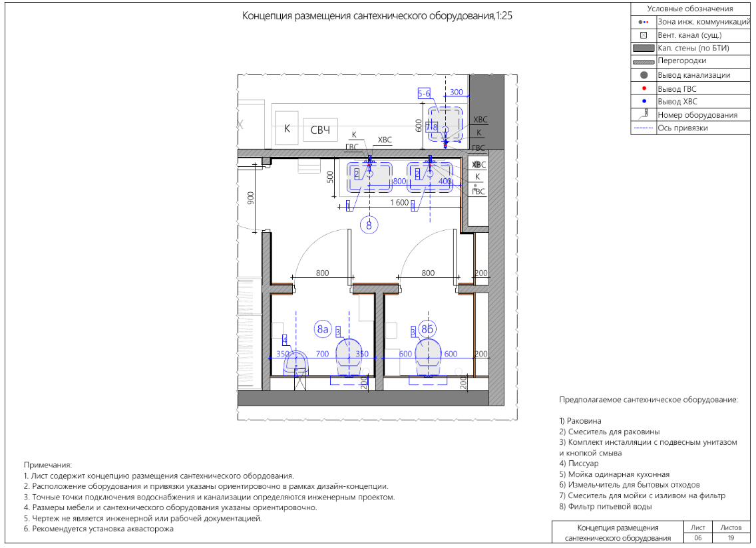
Task: Click the 5-6 equipment tag
Action: click(x=424, y=94)
